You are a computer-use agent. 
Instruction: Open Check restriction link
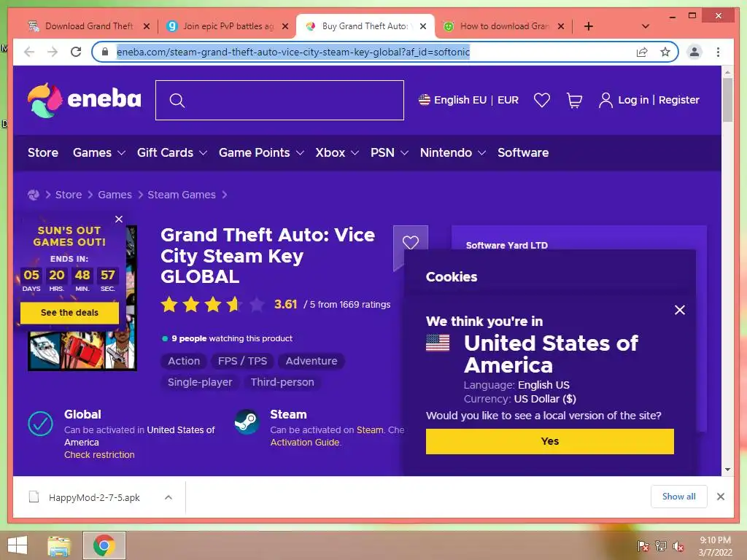[99, 455]
